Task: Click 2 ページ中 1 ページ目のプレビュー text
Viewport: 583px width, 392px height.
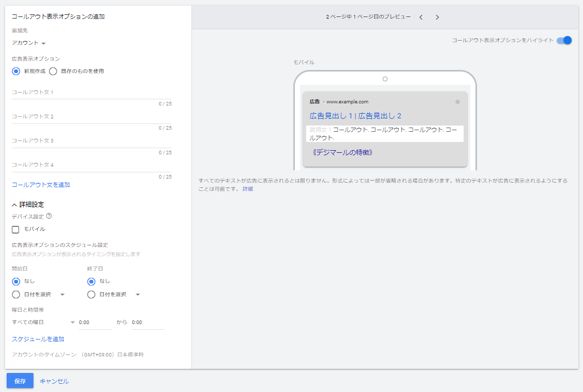Action: click(368, 17)
